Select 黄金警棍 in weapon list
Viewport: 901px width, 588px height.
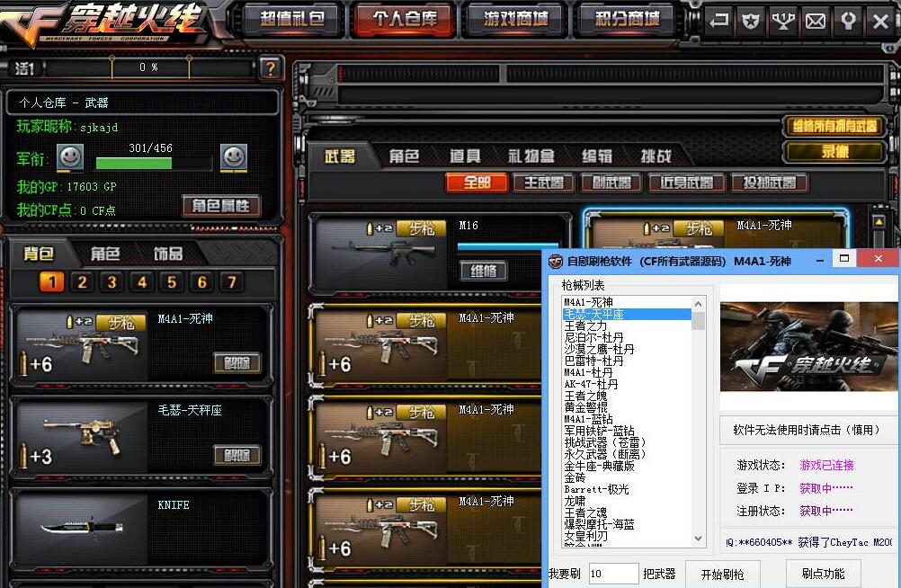click(627, 407)
